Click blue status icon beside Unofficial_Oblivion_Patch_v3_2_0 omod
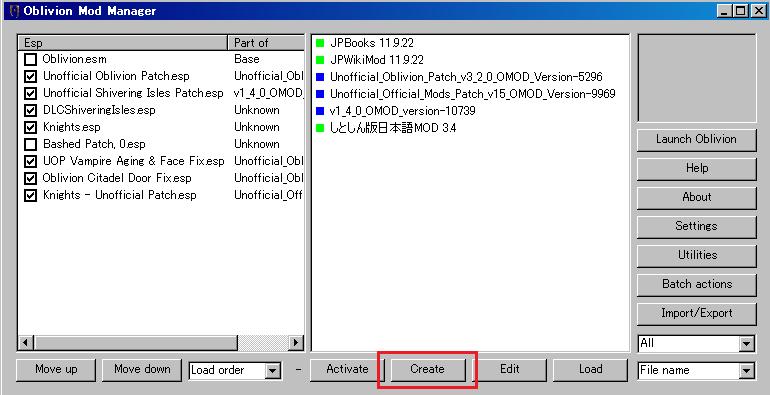The height and width of the screenshot is (395, 770). 320,77
